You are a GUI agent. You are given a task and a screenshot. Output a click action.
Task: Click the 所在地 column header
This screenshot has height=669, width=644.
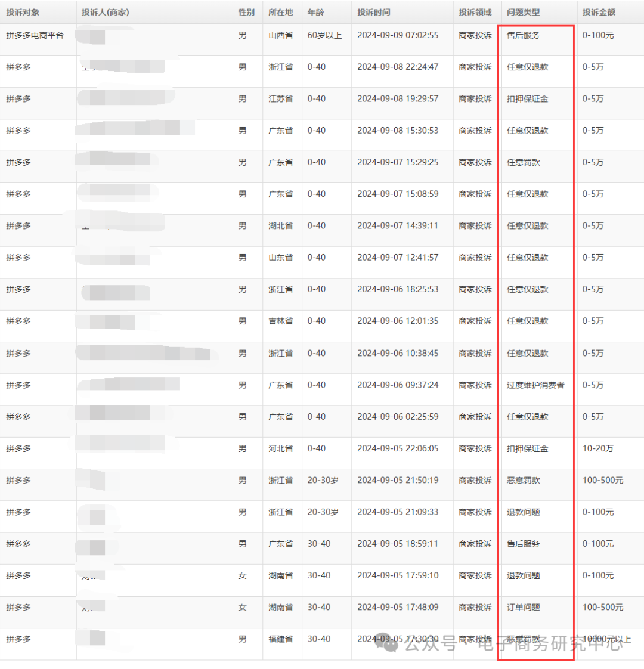280,13
